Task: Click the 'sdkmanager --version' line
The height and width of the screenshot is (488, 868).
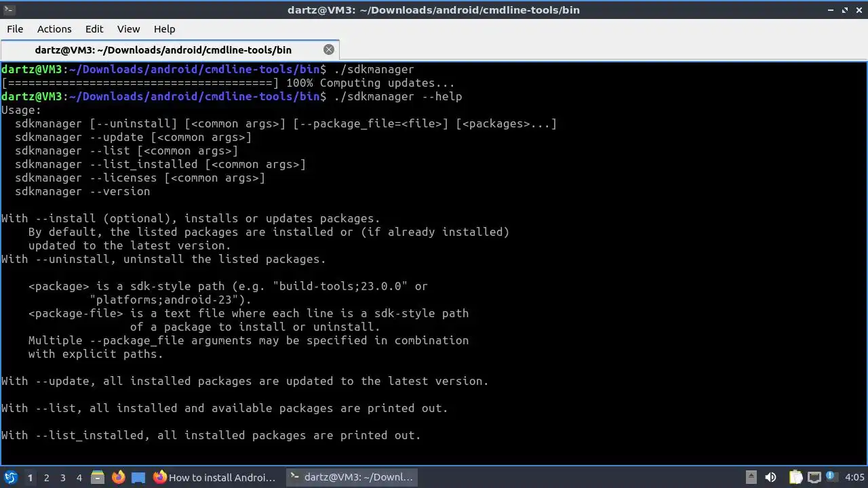Action: [x=82, y=191]
